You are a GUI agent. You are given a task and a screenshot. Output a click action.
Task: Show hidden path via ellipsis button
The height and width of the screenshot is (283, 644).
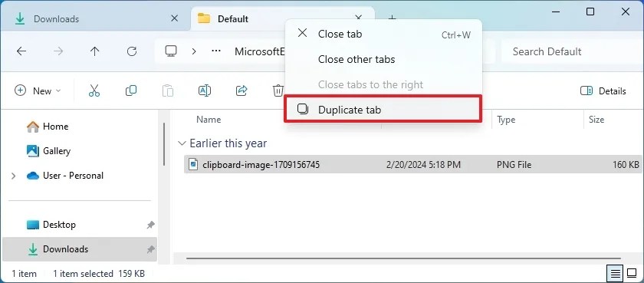coord(216,51)
